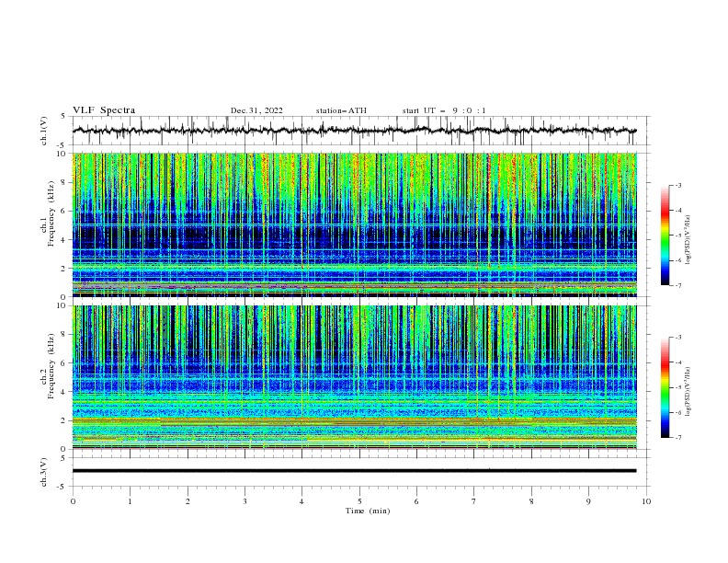Click the "-7" label on ch.2 color bar
Image resolution: width=728 pixels, height=563 pixels.
pyautogui.click(x=677, y=437)
